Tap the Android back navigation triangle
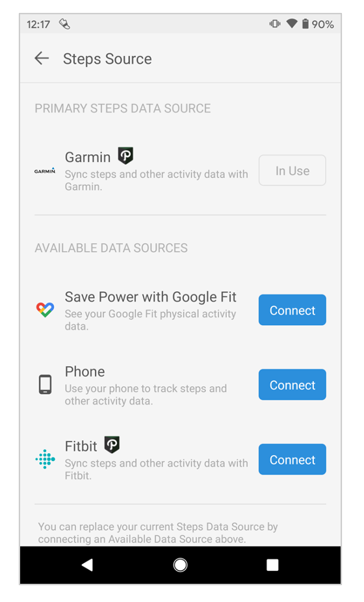This screenshot has height=602, width=364. pyautogui.click(x=88, y=565)
